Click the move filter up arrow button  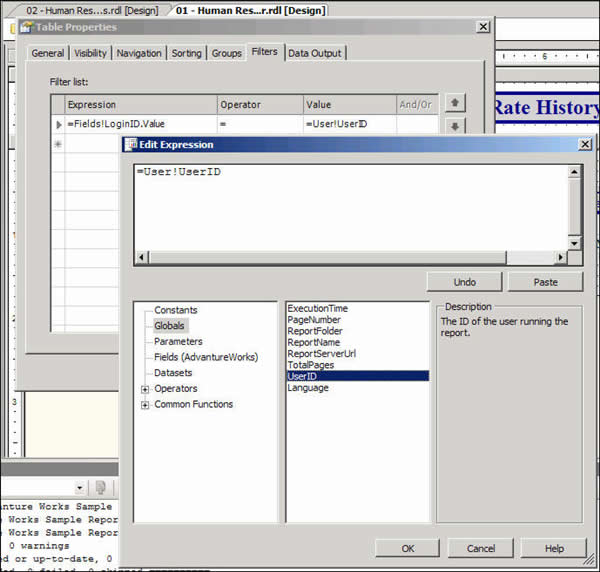point(454,103)
